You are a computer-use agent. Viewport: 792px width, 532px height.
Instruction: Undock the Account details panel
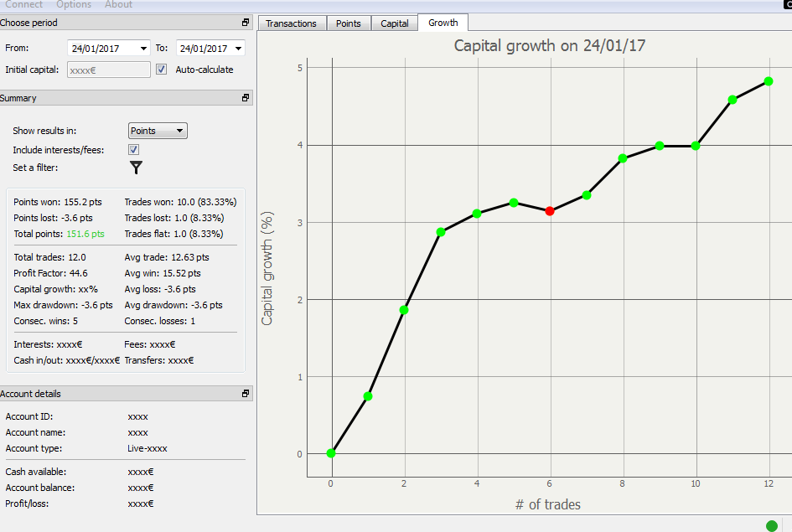pos(246,393)
